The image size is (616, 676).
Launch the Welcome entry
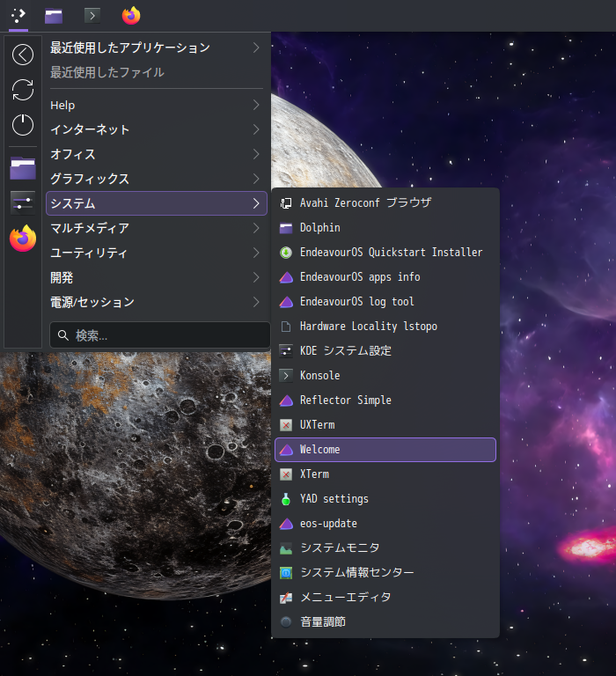click(385, 450)
